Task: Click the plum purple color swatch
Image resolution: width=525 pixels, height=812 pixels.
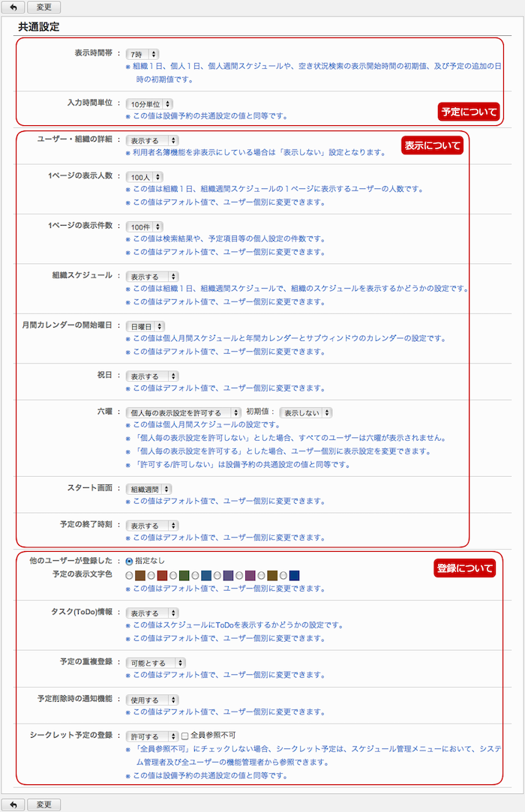Action: pos(250,575)
